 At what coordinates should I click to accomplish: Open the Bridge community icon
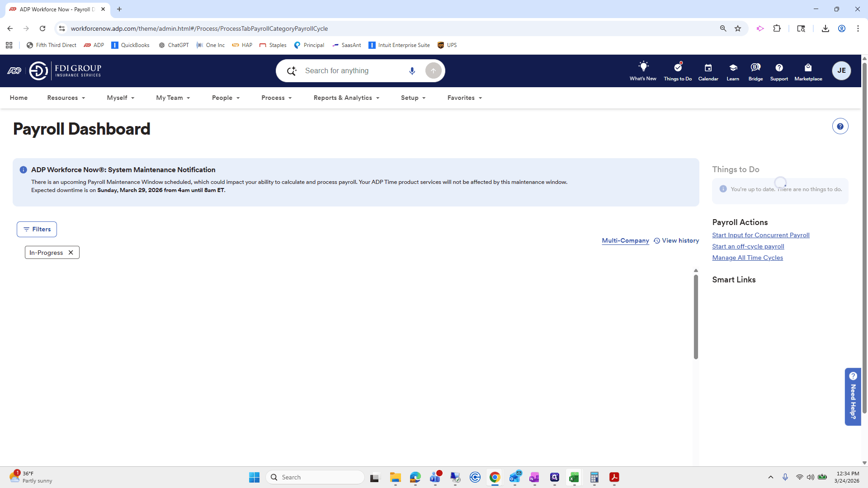point(755,71)
